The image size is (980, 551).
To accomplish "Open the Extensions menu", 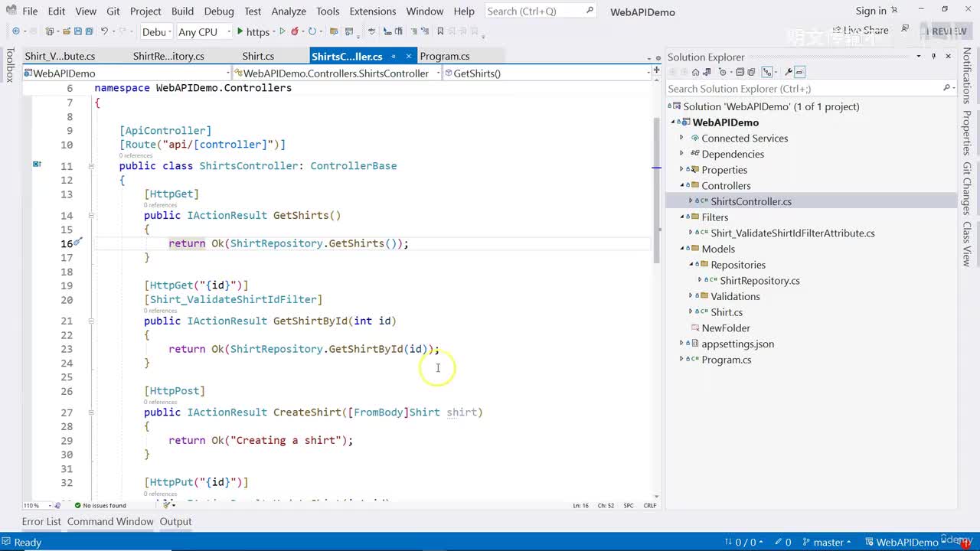I will [x=373, y=11].
